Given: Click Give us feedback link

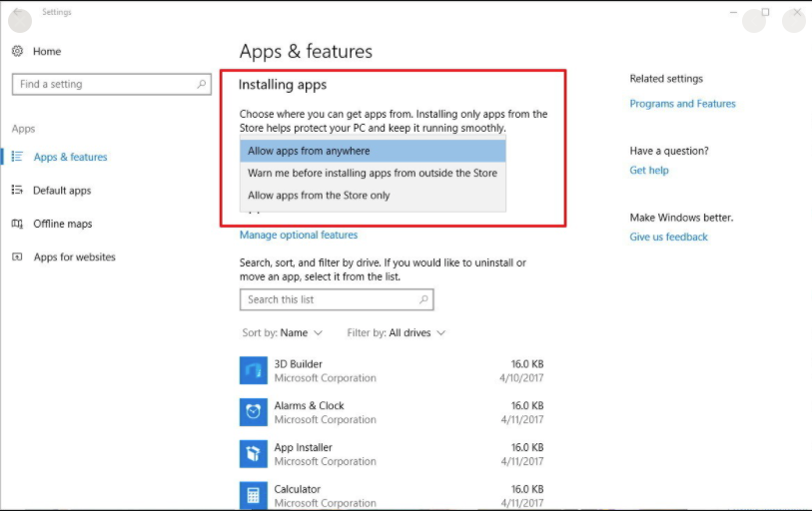Looking at the screenshot, I should pyautogui.click(x=668, y=237).
